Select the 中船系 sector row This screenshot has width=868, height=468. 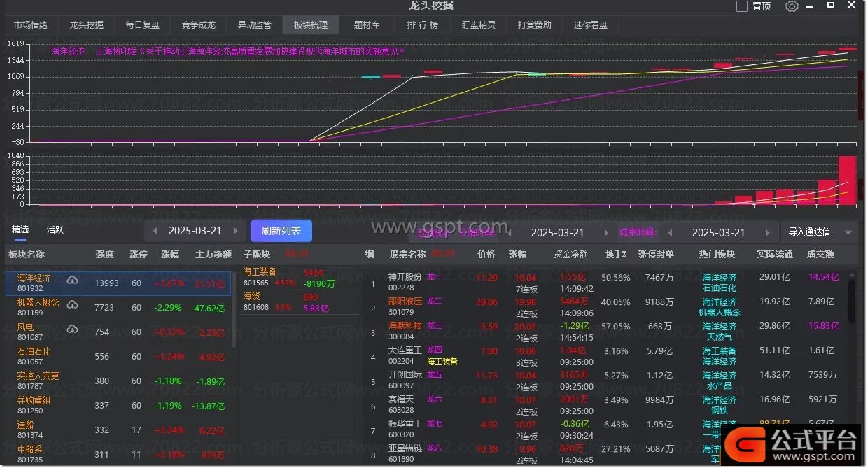coord(118,454)
